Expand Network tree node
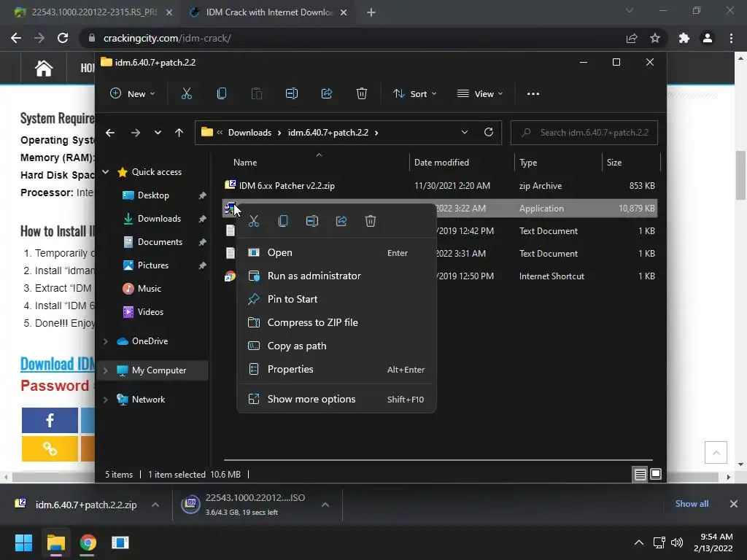Viewport: 747px width, 560px height. [106, 399]
